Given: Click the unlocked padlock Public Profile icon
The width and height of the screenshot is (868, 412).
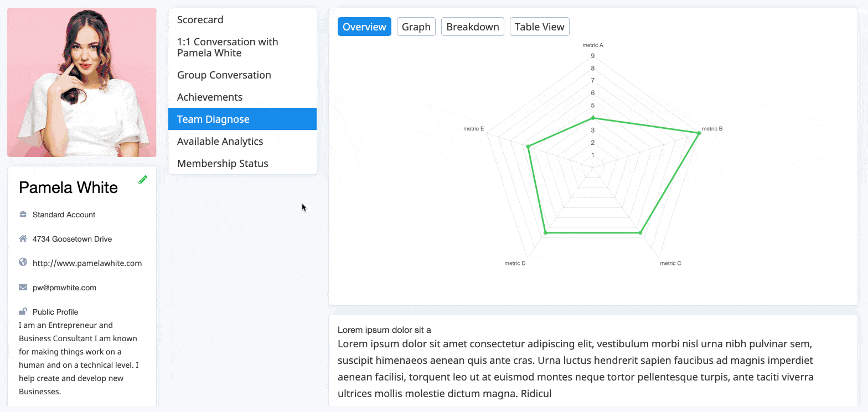Looking at the screenshot, I should coord(23,311).
